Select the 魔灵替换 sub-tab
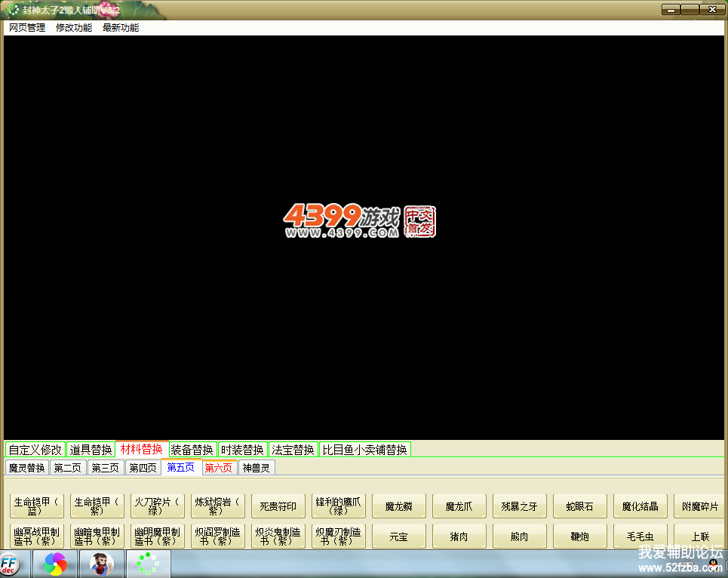This screenshot has height=578, width=728. point(27,468)
